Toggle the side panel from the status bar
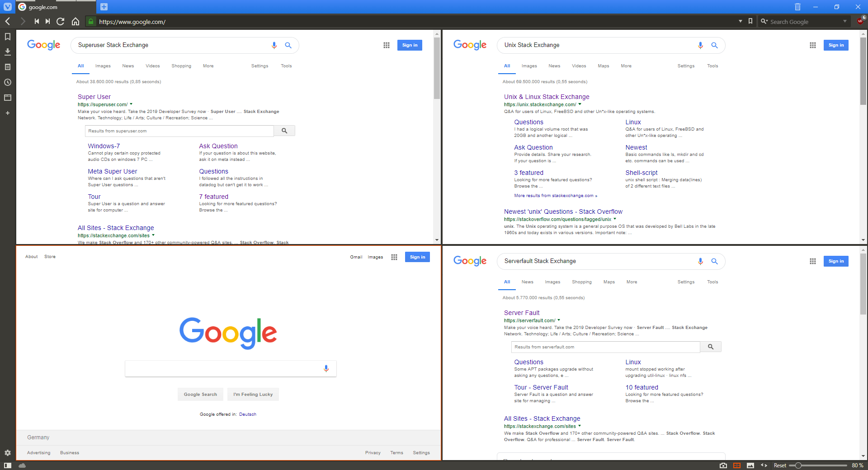 8,465
